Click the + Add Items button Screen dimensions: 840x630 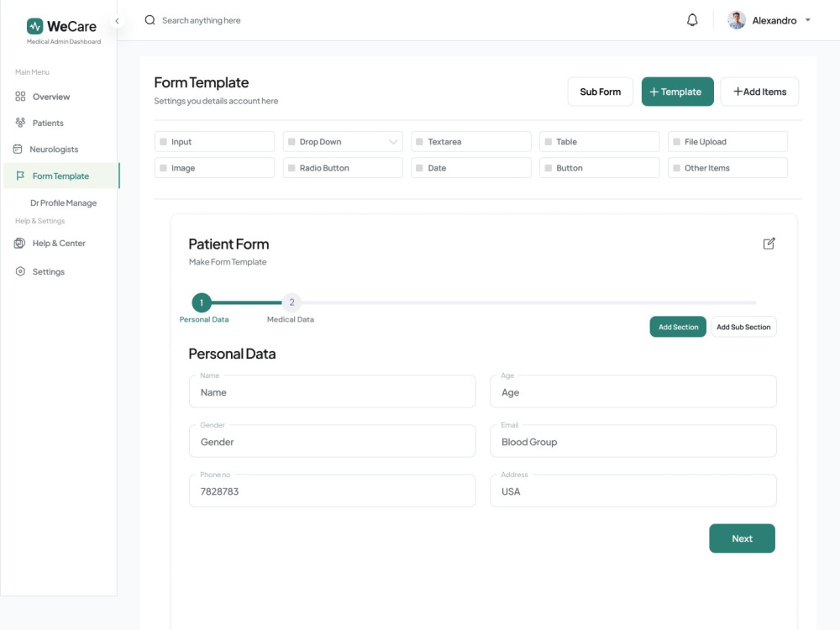tap(759, 92)
